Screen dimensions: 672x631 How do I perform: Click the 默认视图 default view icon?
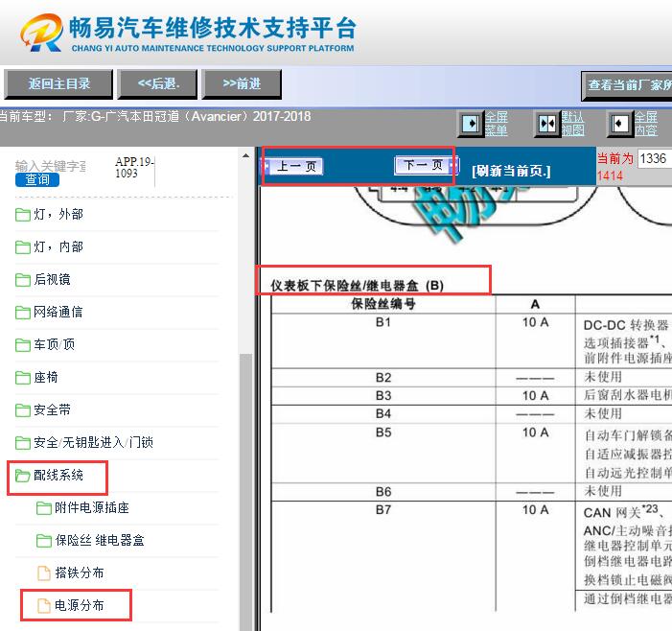546,124
